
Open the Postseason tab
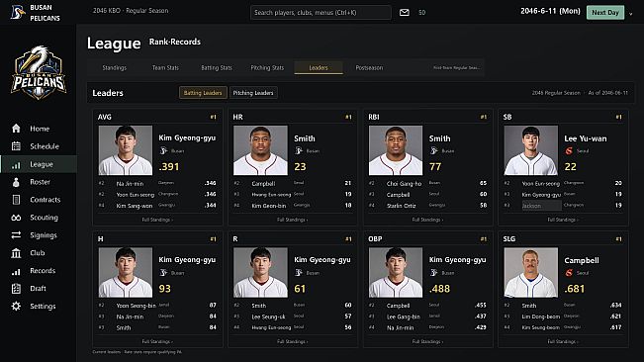[369, 67]
